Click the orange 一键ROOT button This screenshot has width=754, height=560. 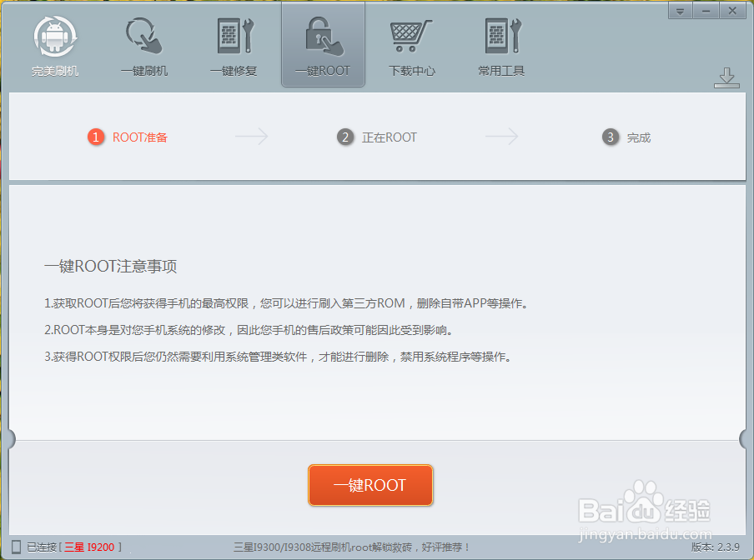click(x=370, y=485)
